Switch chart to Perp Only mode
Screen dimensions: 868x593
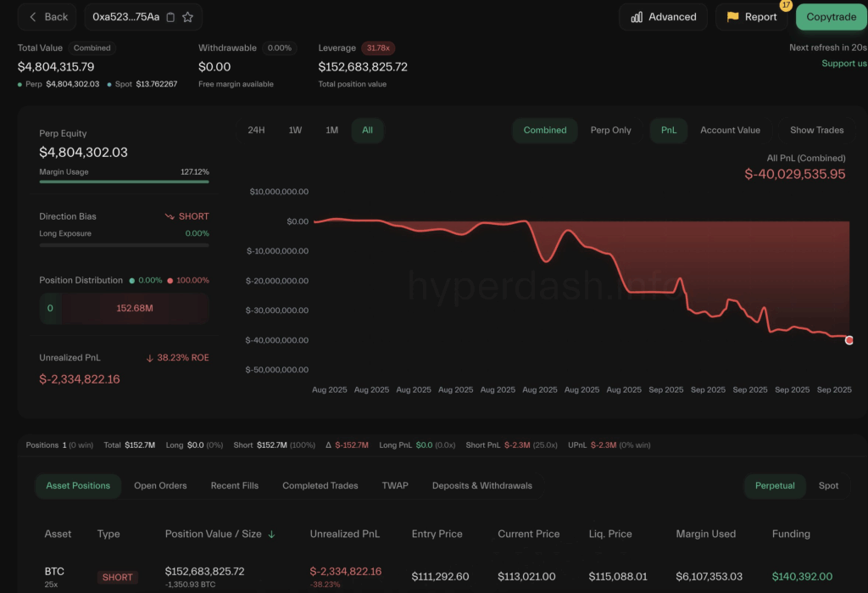point(610,131)
